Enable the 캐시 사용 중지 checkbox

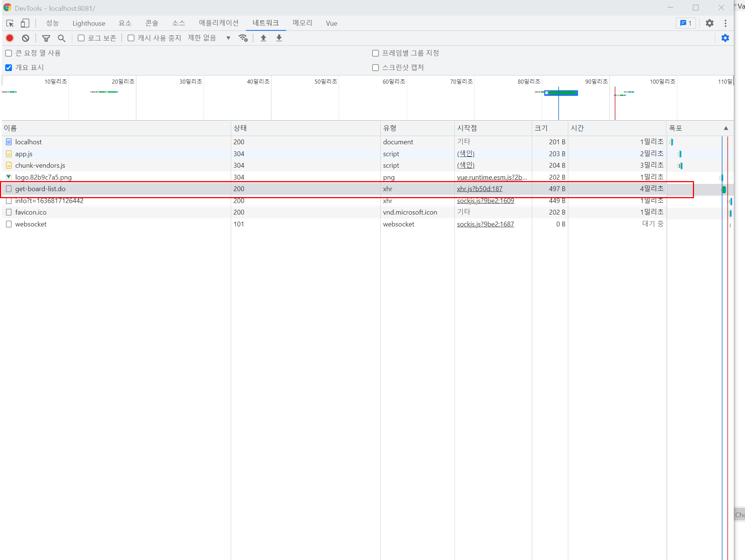[x=131, y=38]
